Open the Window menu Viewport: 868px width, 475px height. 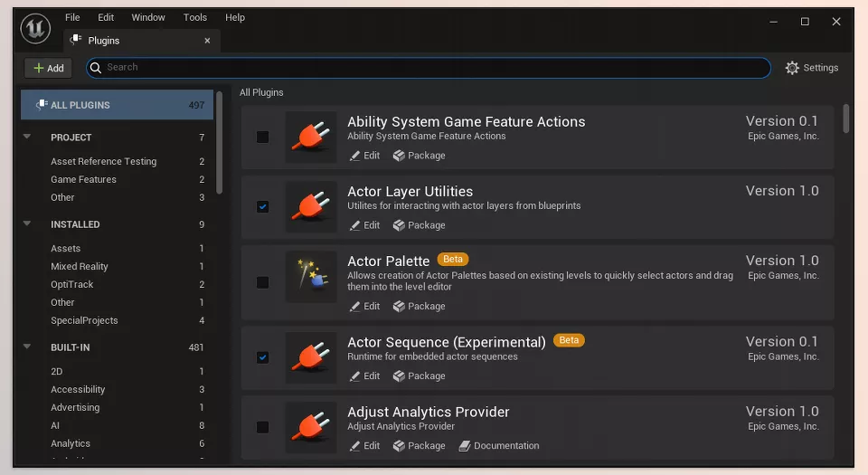[x=147, y=17]
